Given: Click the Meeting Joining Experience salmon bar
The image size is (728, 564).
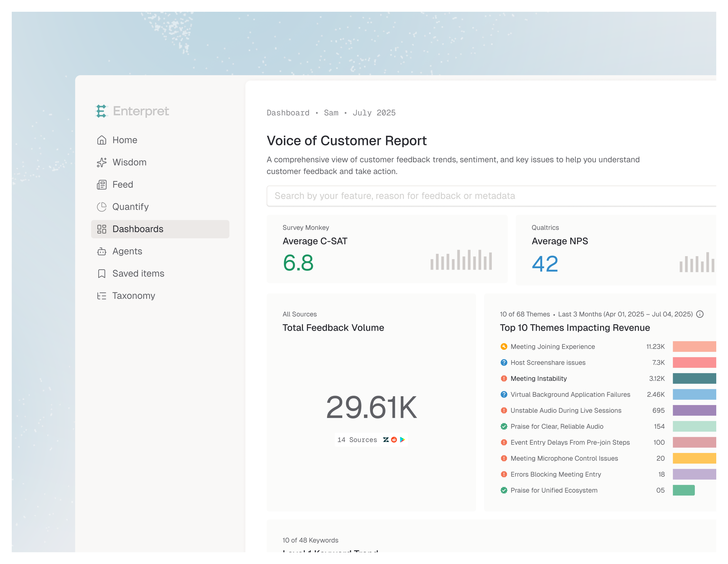Looking at the screenshot, I should pos(694,347).
